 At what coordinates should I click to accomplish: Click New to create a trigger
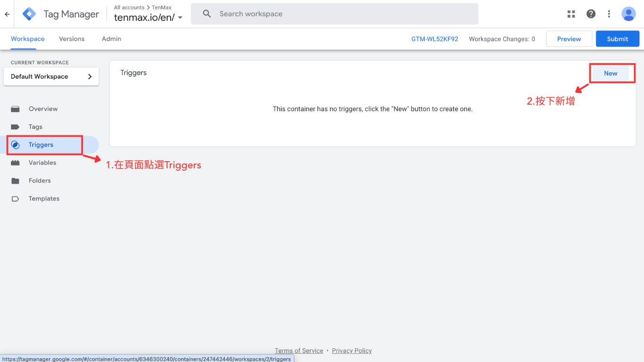coord(611,73)
